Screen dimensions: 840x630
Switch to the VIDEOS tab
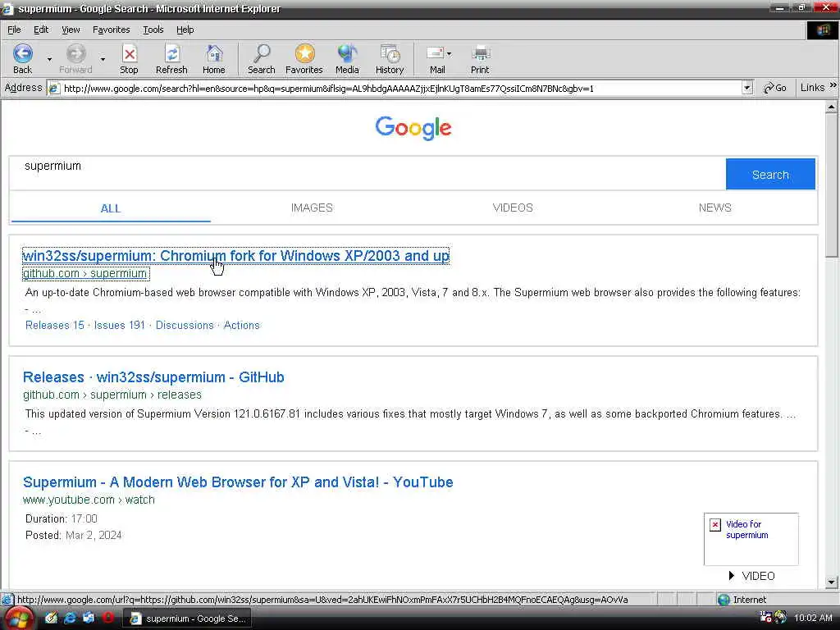coord(513,208)
